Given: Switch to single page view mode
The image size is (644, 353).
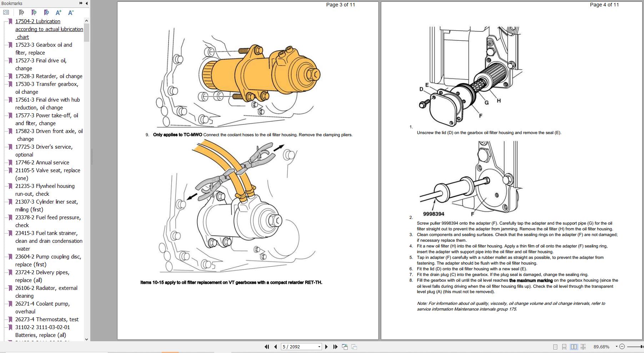Looking at the screenshot, I should [555, 347].
